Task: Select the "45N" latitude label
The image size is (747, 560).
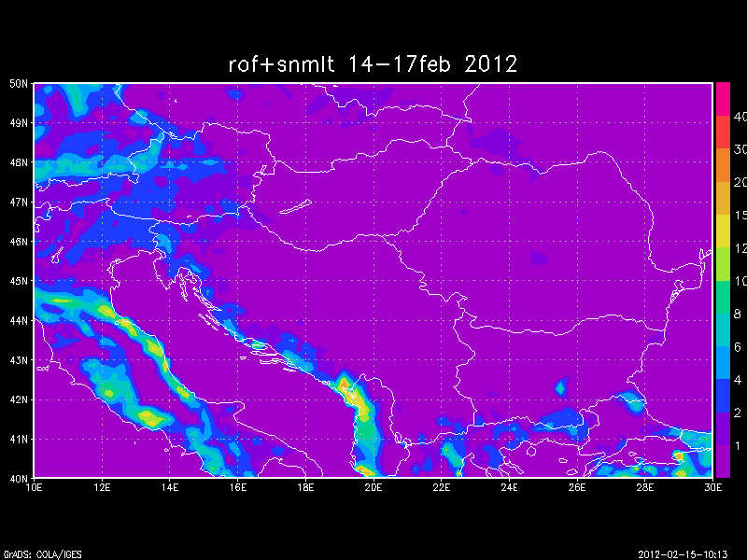Action: (x=19, y=281)
